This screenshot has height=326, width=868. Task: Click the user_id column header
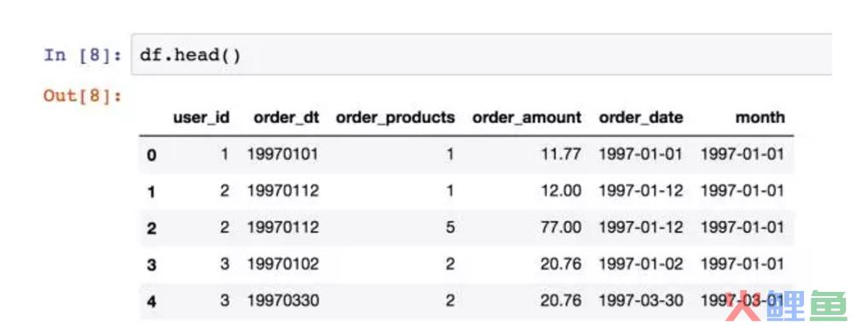pyautogui.click(x=201, y=118)
